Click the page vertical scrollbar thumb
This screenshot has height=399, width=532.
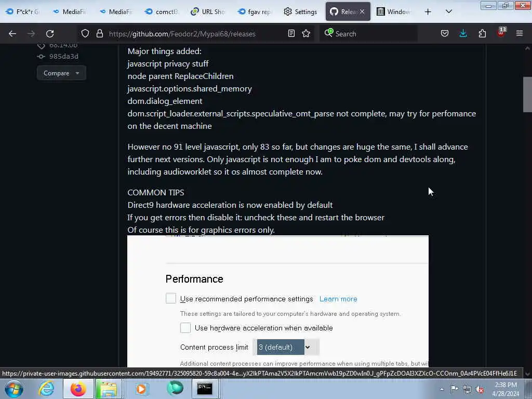pyautogui.click(x=527, y=95)
